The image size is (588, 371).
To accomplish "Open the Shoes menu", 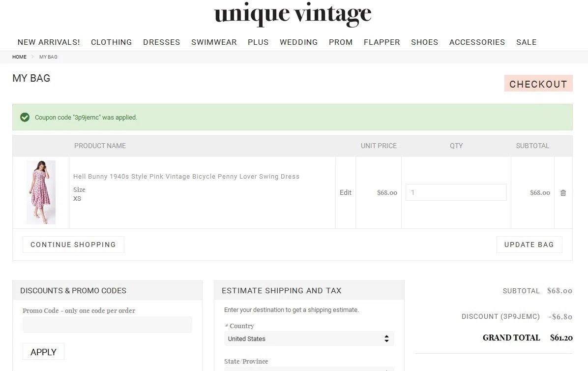I will pyautogui.click(x=424, y=42).
